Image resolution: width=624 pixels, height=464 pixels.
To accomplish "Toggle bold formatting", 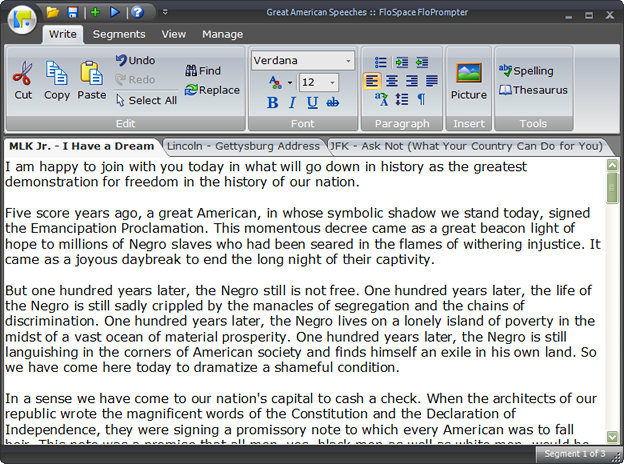I will click(x=273, y=103).
